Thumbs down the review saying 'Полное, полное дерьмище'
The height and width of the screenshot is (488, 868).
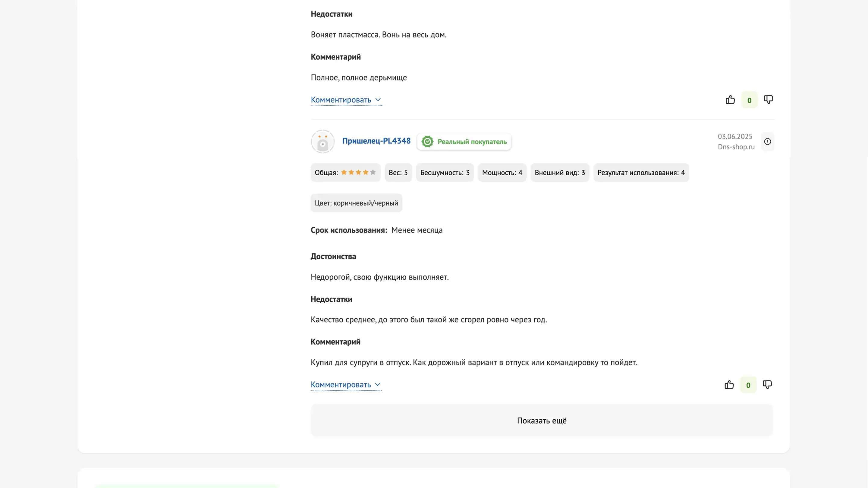[x=768, y=100]
